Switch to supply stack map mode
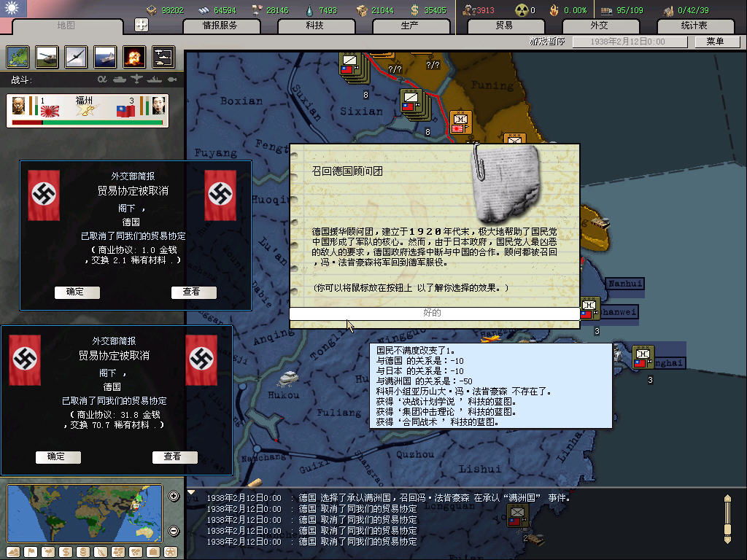747x560 pixels. [83, 552]
